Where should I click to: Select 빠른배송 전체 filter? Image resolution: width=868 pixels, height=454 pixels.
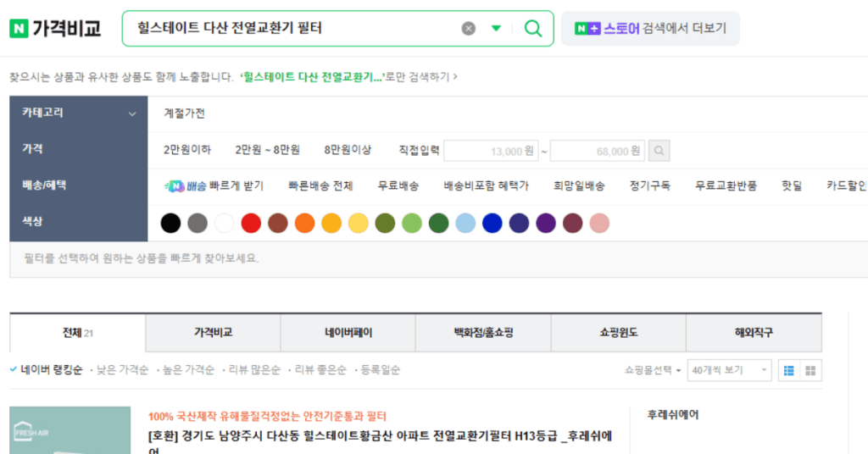coord(320,185)
